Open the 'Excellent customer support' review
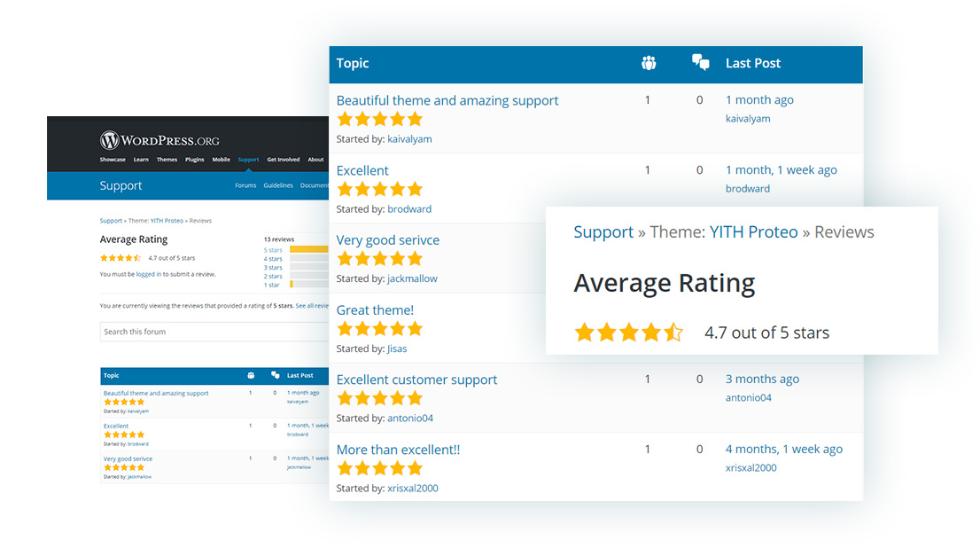Screen dimensions: 980x556 pyautogui.click(x=416, y=380)
